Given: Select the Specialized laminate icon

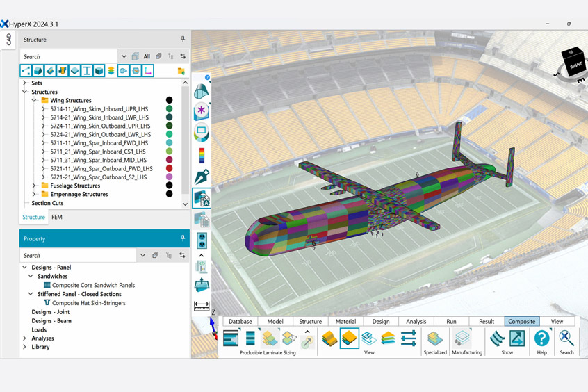Looking at the screenshot, I should click(x=435, y=338).
